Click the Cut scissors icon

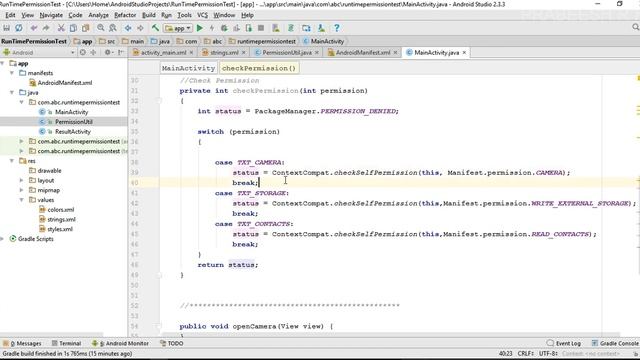[x=61, y=28]
